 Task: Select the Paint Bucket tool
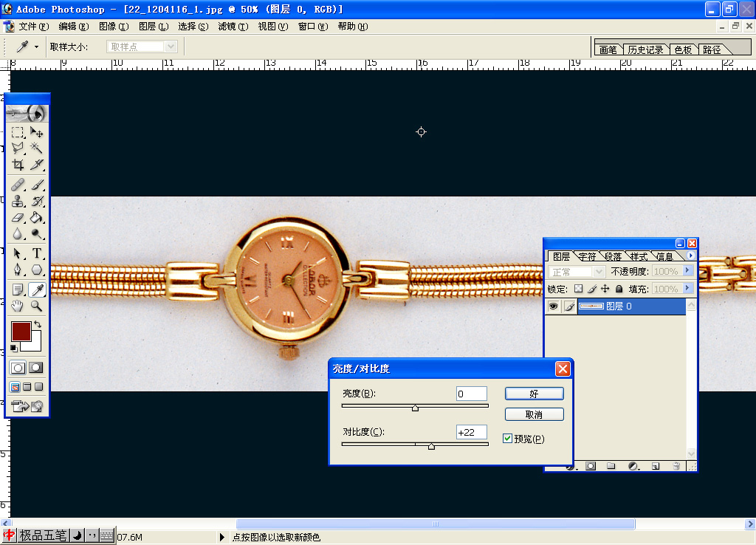click(x=37, y=218)
